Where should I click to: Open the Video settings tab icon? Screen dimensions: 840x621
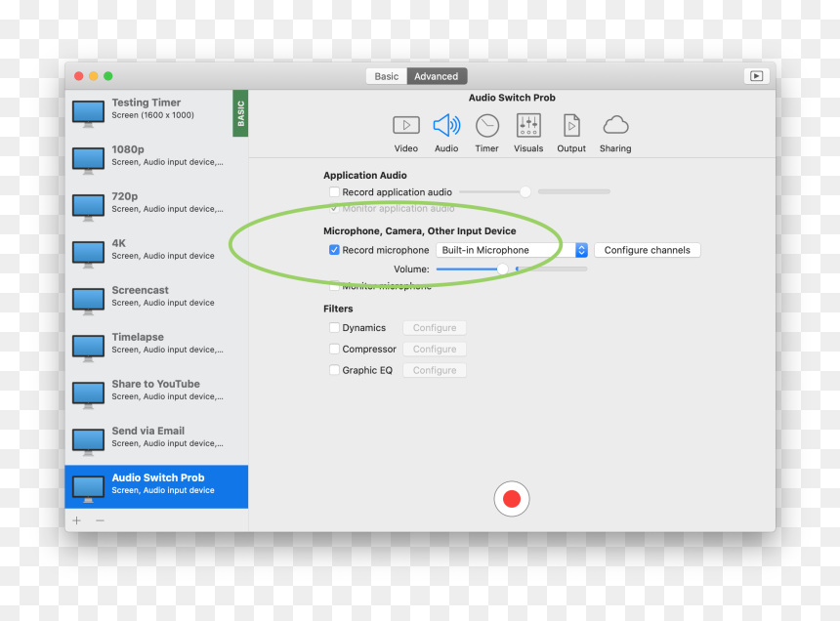406,125
